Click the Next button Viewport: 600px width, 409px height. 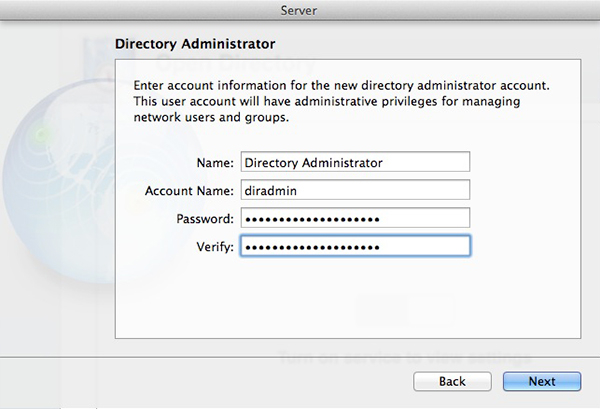(542, 381)
